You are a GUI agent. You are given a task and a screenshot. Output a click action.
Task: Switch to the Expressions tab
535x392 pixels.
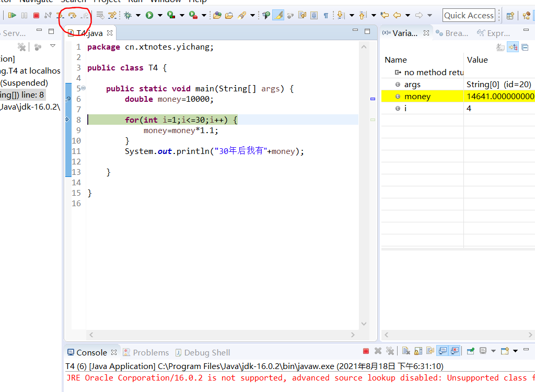(493, 33)
